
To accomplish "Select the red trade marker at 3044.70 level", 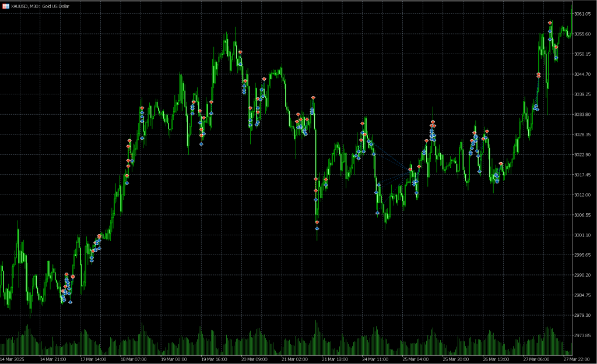I will point(538,75).
